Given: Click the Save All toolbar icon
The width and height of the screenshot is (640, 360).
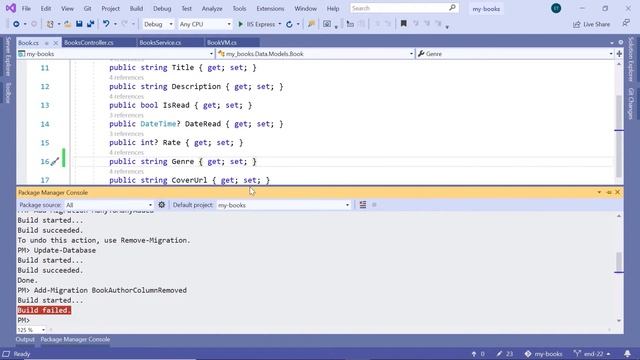Looking at the screenshot, I should [x=91, y=24].
